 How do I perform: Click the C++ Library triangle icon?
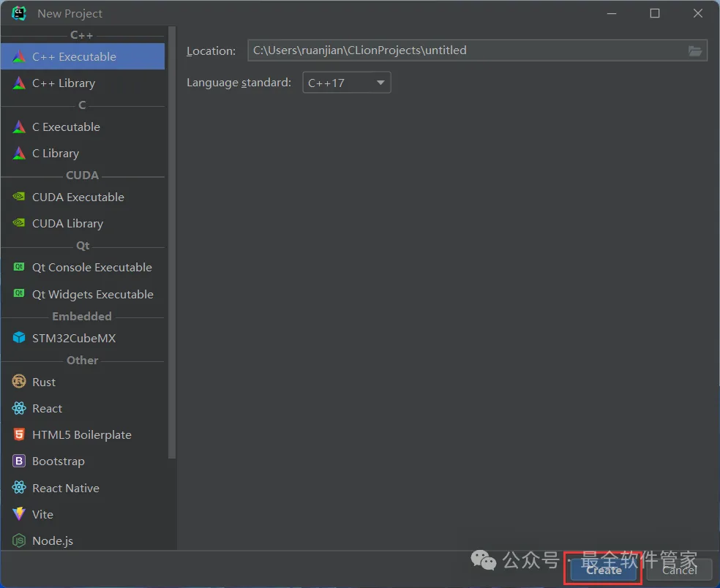(19, 83)
